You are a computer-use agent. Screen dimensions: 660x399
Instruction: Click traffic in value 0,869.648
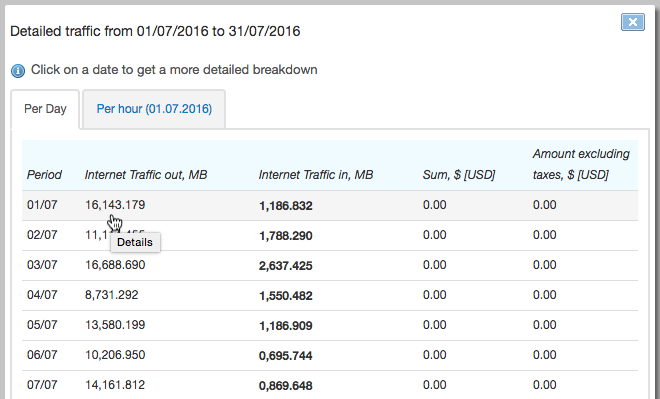click(x=286, y=386)
